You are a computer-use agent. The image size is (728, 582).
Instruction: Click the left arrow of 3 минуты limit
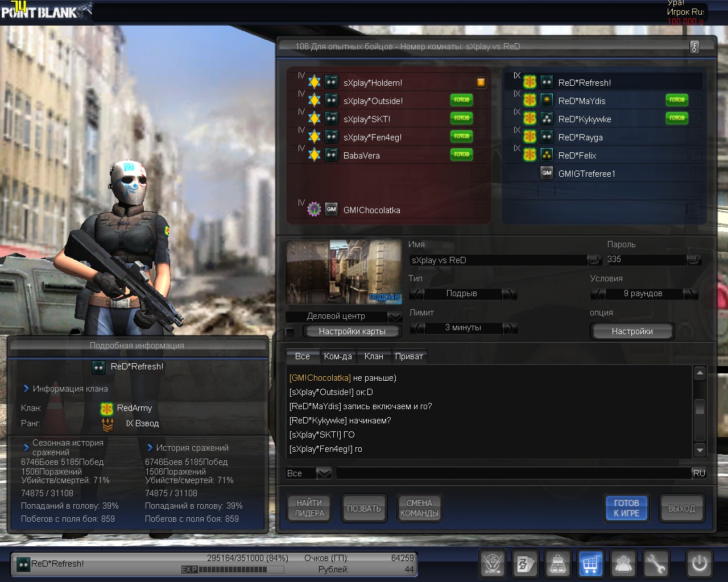417,328
